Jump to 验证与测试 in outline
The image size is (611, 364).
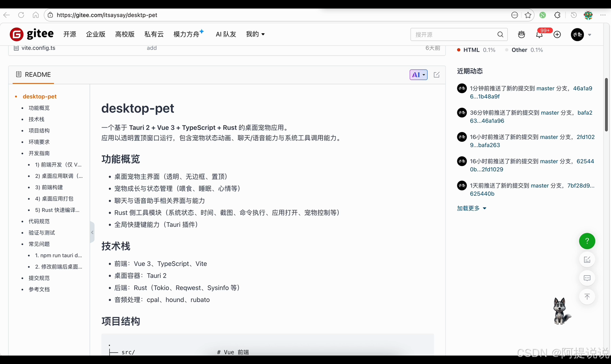point(42,233)
